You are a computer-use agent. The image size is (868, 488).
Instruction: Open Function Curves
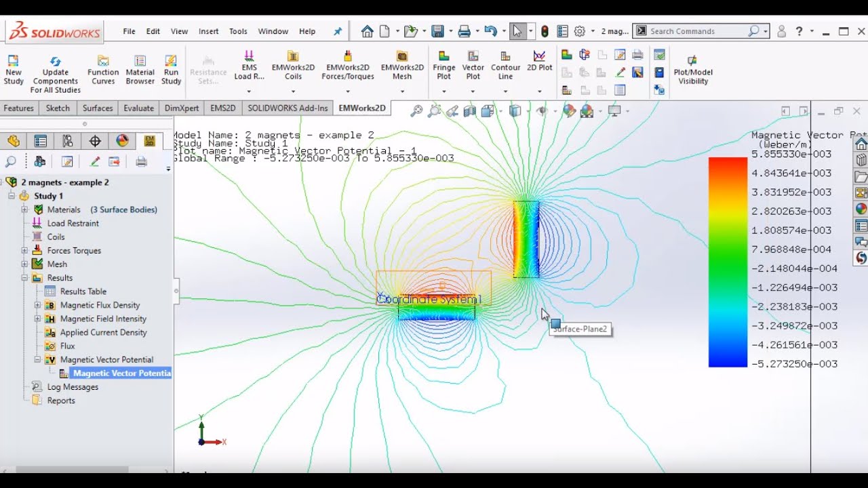point(103,70)
